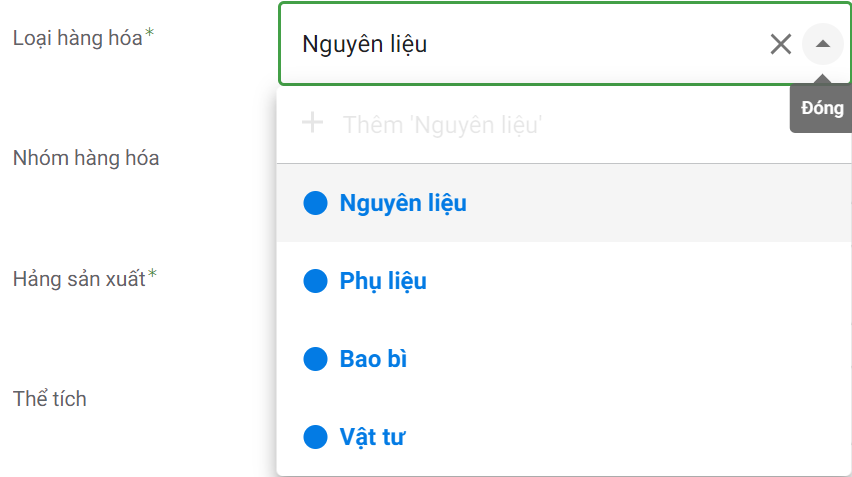This screenshot has width=852, height=477.
Task: Focus the Loại hàng hóa combo box field
Action: (520, 44)
